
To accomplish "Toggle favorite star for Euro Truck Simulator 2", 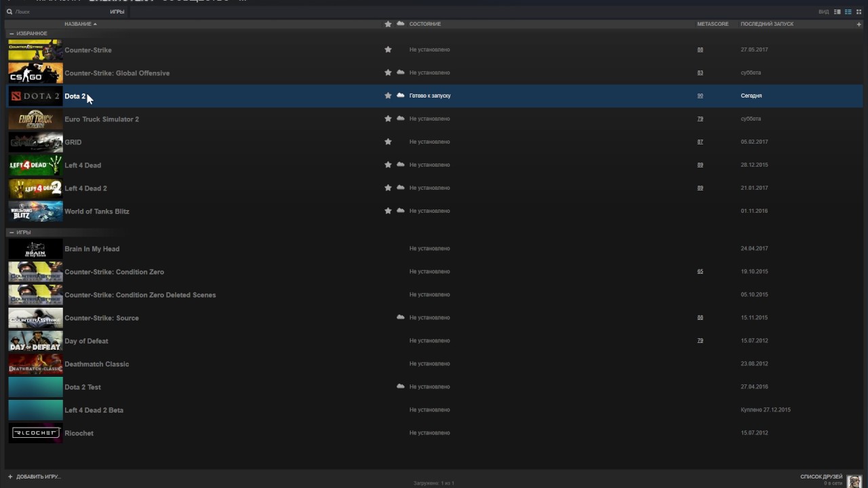I will 388,119.
